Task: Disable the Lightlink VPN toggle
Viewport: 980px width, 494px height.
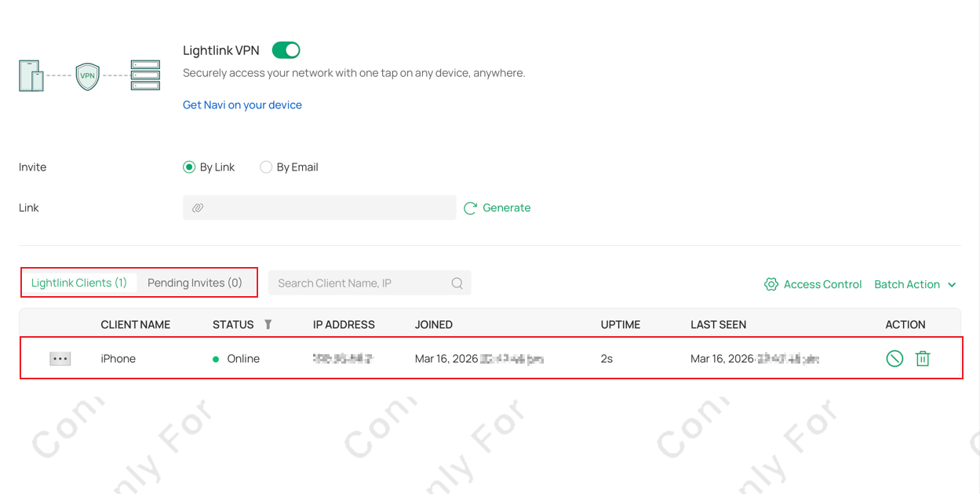Action: click(x=286, y=49)
